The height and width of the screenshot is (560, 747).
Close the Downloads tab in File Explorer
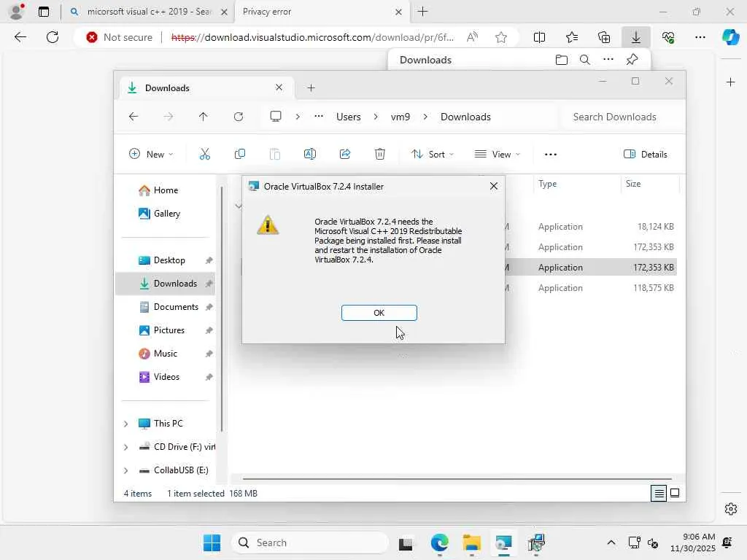coord(279,87)
